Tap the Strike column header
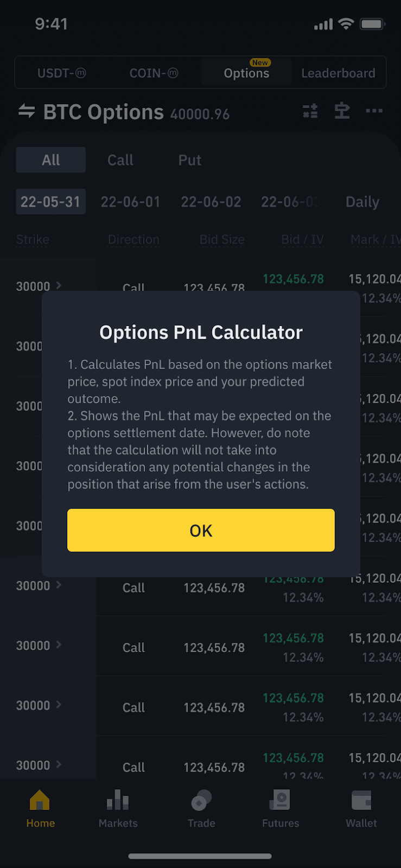The width and height of the screenshot is (401, 868). click(33, 239)
